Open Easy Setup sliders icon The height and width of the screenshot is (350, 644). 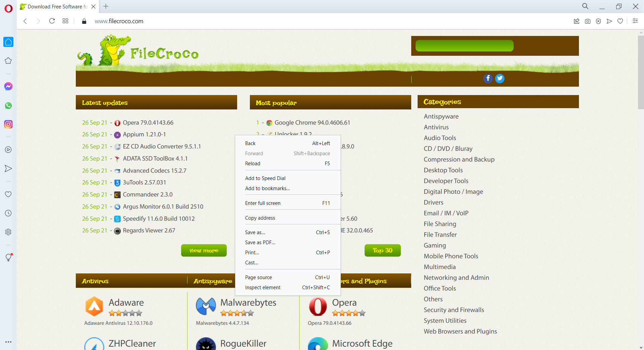635,21
